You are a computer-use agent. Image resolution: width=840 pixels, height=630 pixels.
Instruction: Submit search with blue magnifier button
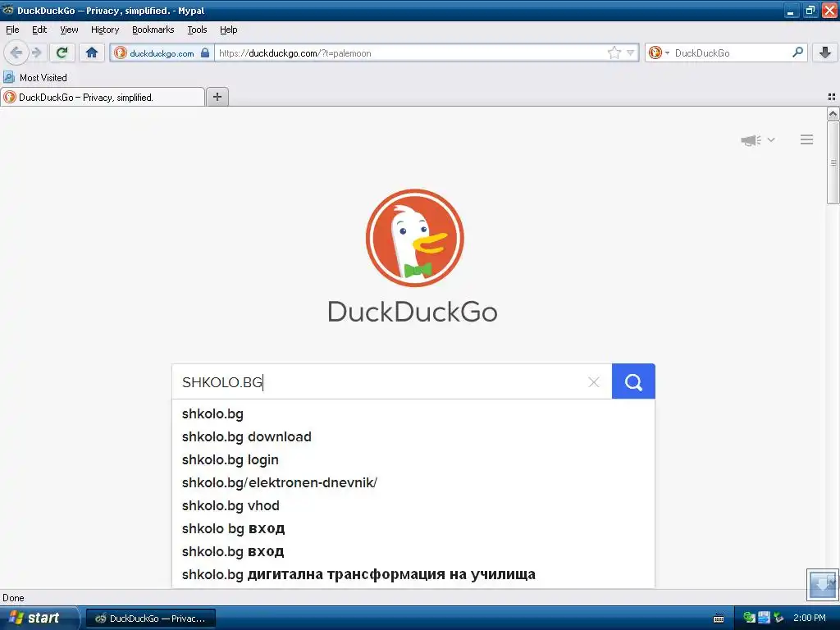(x=633, y=381)
